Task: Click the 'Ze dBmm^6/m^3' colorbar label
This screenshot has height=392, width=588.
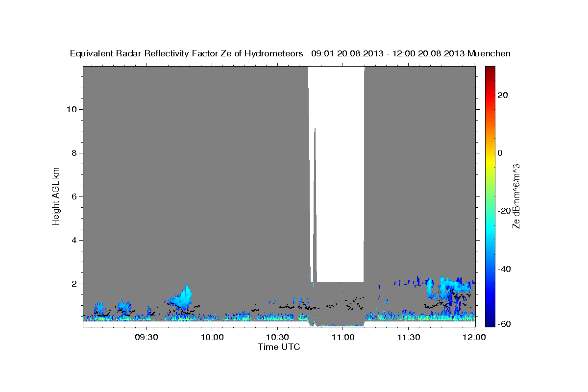Action: [516, 196]
